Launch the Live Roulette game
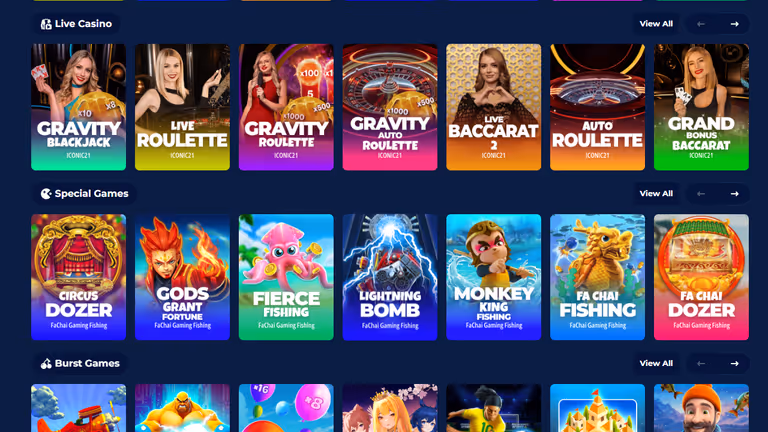 [x=182, y=107]
